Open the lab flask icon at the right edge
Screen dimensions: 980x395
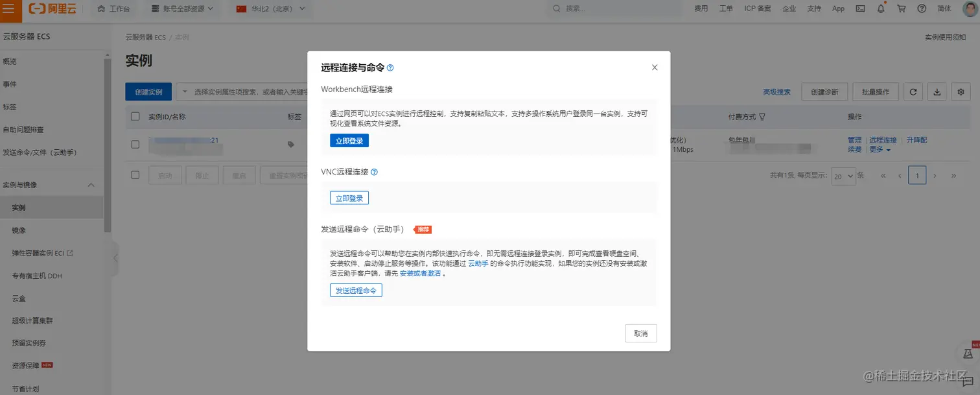tap(968, 353)
